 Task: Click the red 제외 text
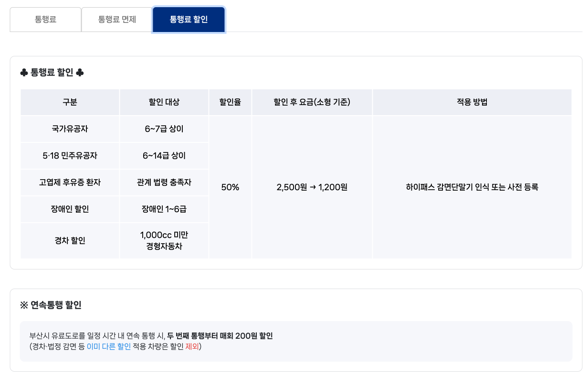192,346
